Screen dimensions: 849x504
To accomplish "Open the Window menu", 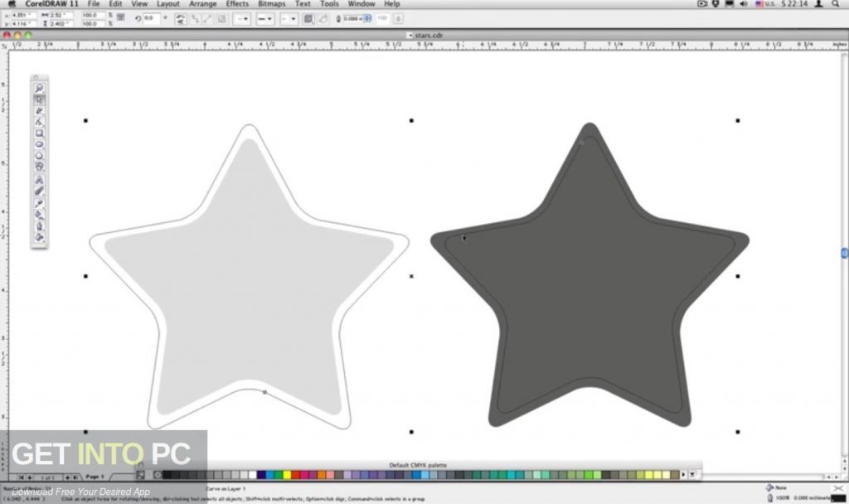I will [361, 4].
